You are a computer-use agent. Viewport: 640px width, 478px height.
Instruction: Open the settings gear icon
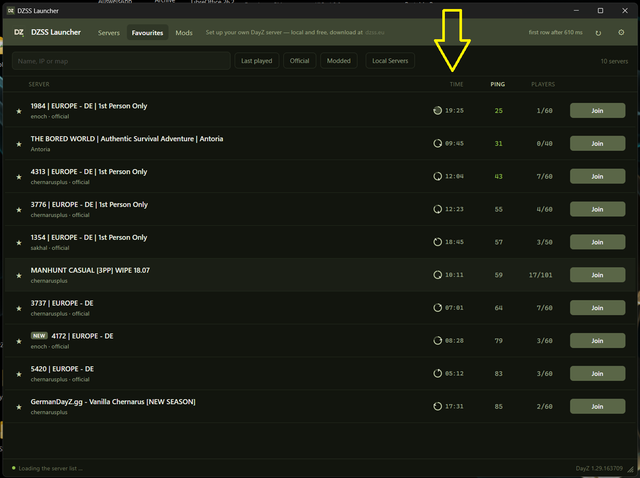coord(621,32)
